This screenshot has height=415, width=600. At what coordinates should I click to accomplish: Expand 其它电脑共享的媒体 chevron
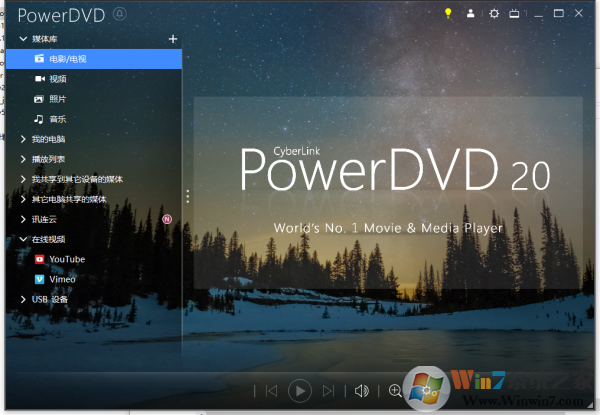[23, 199]
